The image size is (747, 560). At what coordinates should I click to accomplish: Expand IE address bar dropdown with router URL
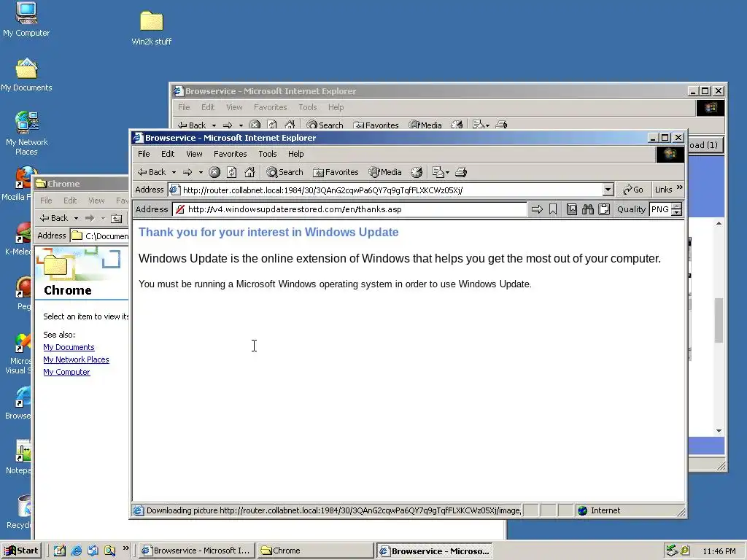pos(608,190)
